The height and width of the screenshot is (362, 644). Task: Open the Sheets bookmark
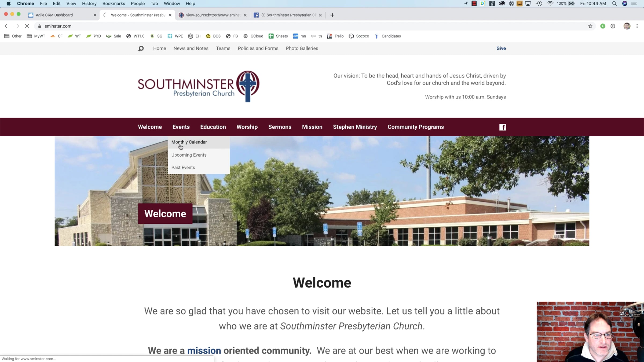coord(278,36)
